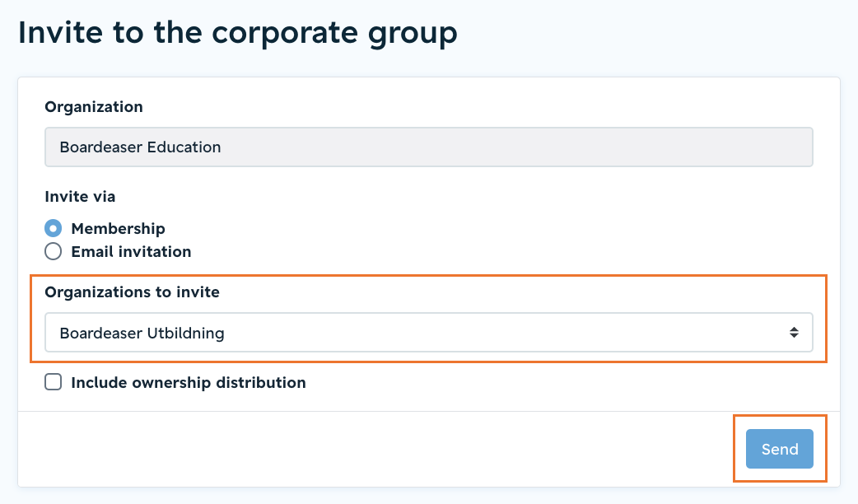Click the Include ownership distribution label text
The image size is (858, 504).
pyautogui.click(x=189, y=382)
